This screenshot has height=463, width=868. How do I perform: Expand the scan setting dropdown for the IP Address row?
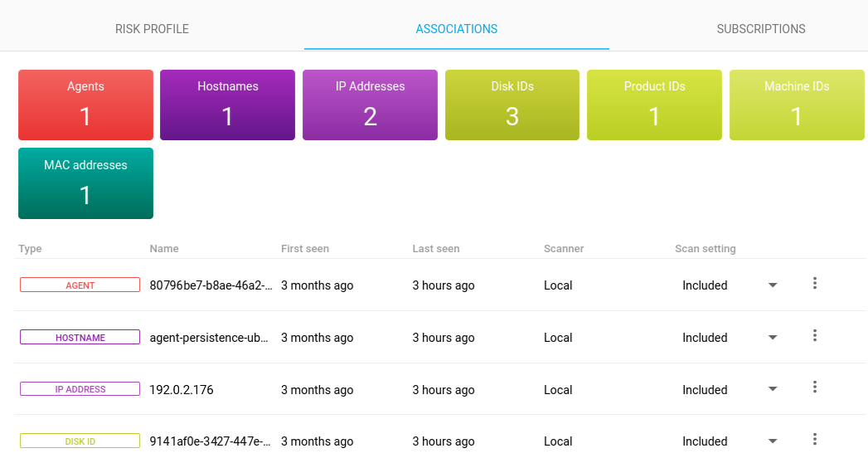point(773,390)
